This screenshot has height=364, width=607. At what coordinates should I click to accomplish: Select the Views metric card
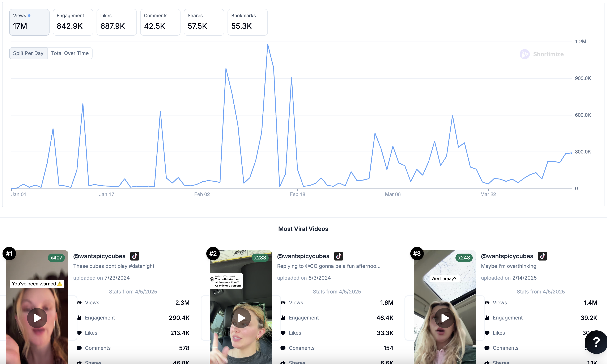(29, 22)
